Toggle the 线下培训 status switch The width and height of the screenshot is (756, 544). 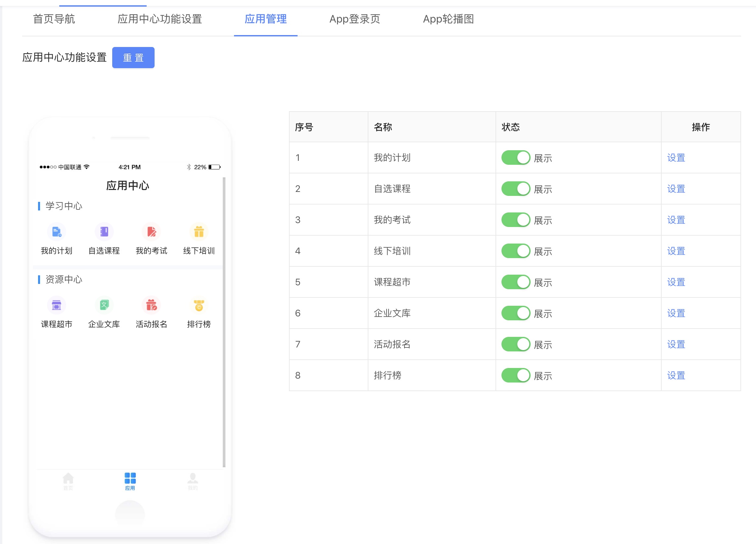[516, 251]
